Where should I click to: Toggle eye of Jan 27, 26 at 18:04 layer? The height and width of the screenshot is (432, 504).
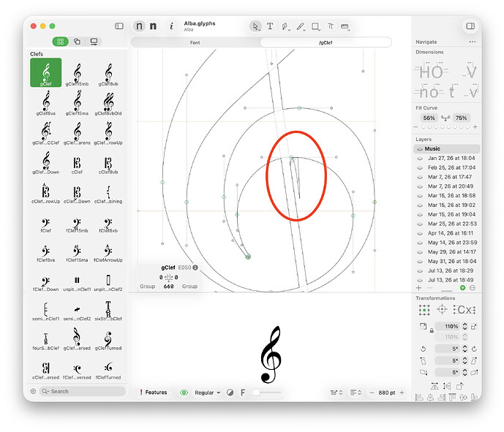[x=419, y=159]
